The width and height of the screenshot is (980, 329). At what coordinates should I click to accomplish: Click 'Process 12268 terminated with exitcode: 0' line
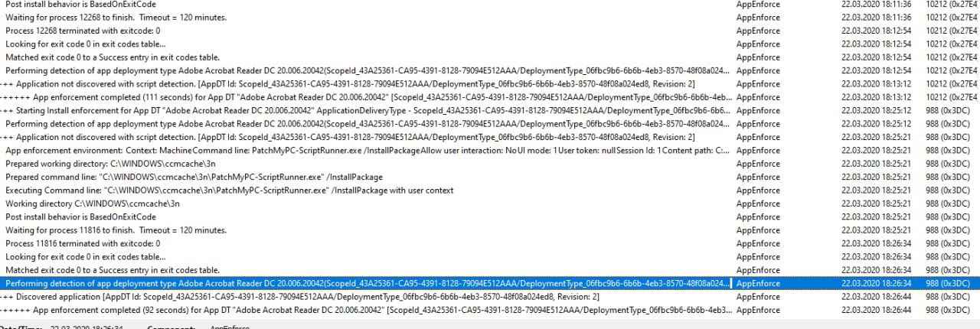pyautogui.click(x=490, y=31)
